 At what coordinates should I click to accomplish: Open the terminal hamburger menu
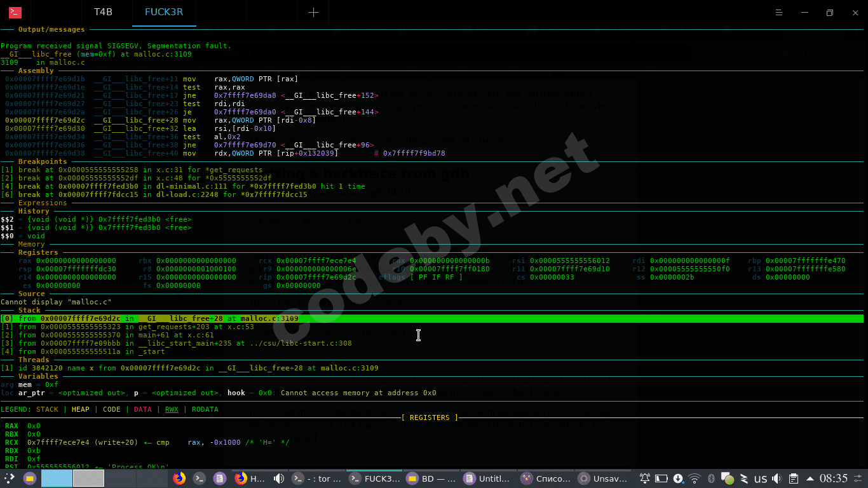tap(780, 13)
